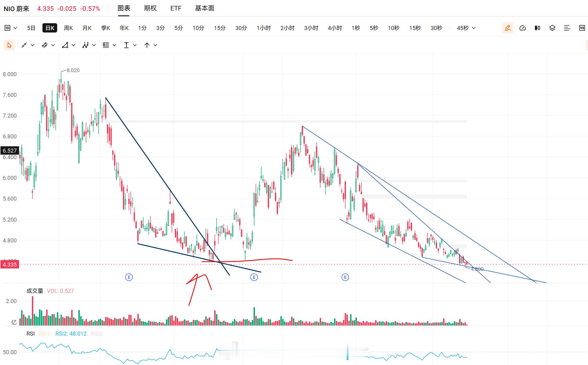Choose the 15分 interval
The width and height of the screenshot is (588, 365).
[x=220, y=28]
